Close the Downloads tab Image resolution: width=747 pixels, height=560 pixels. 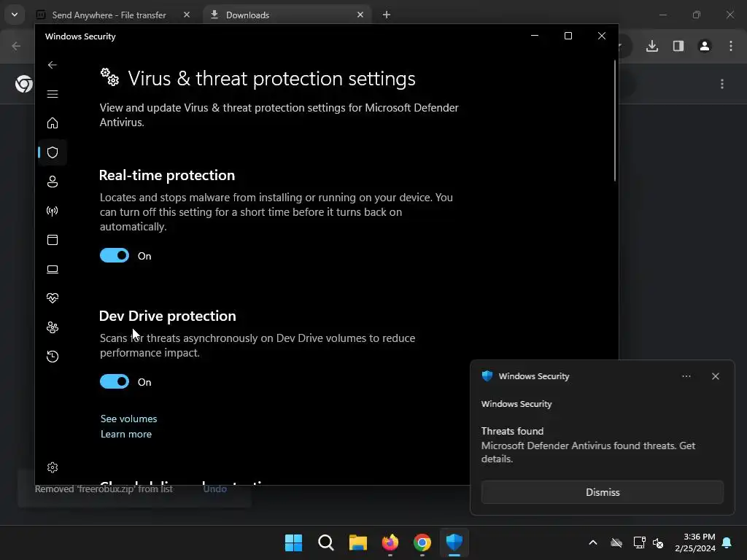[360, 15]
